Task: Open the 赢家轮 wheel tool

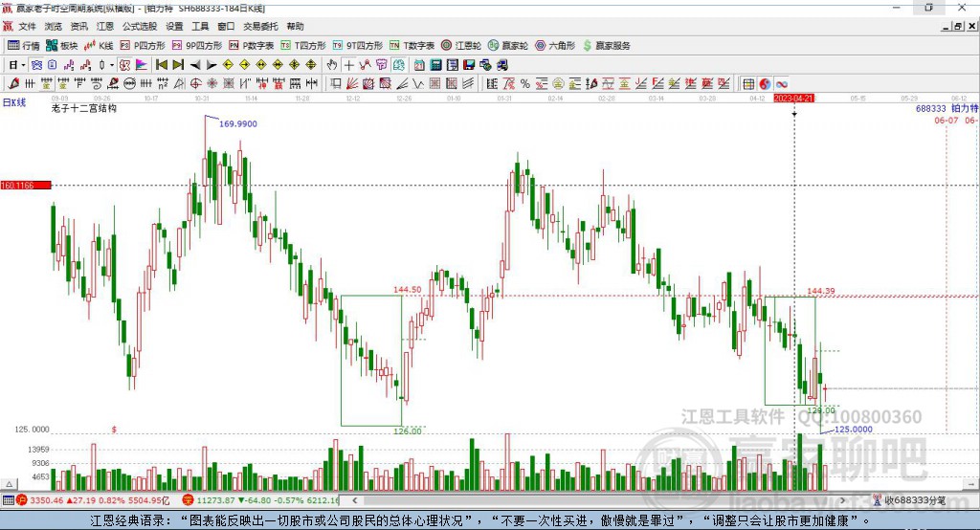Action: (508, 46)
